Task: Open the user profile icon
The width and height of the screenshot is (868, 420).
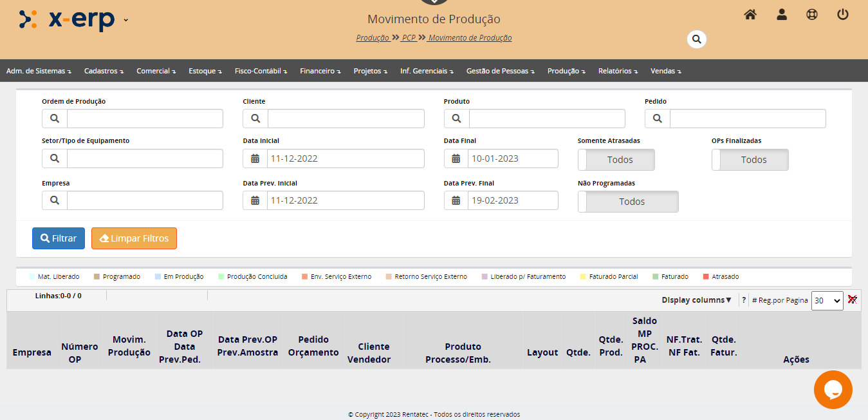Action: pos(782,15)
